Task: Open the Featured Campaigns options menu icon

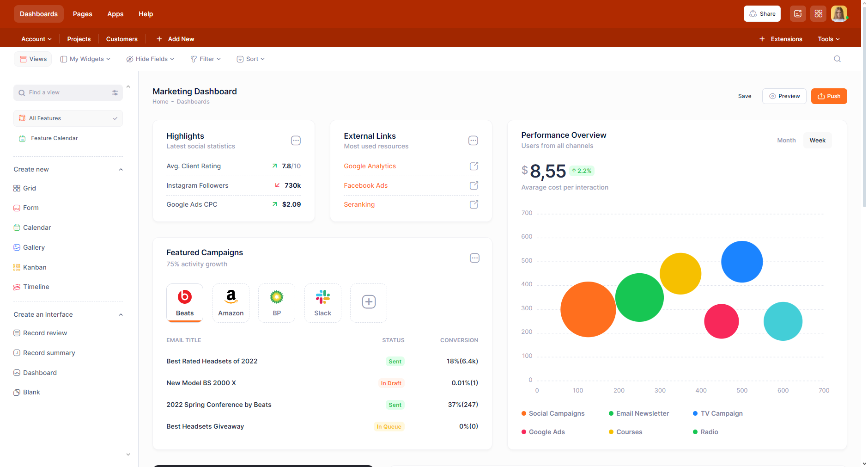Action: [x=474, y=258]
